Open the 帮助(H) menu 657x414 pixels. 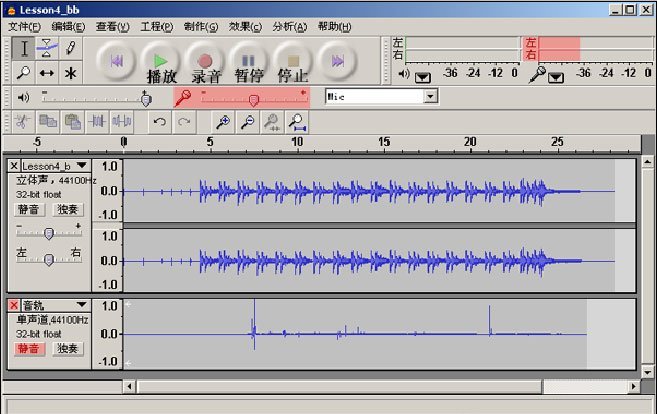tap(334, 27)
